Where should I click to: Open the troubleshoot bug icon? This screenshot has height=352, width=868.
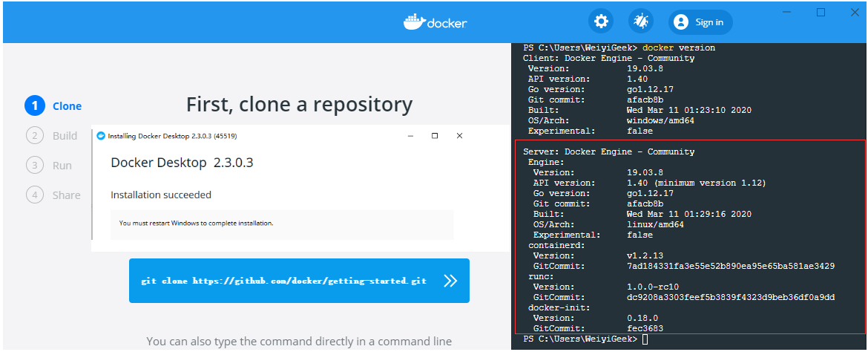pos(641,22)
